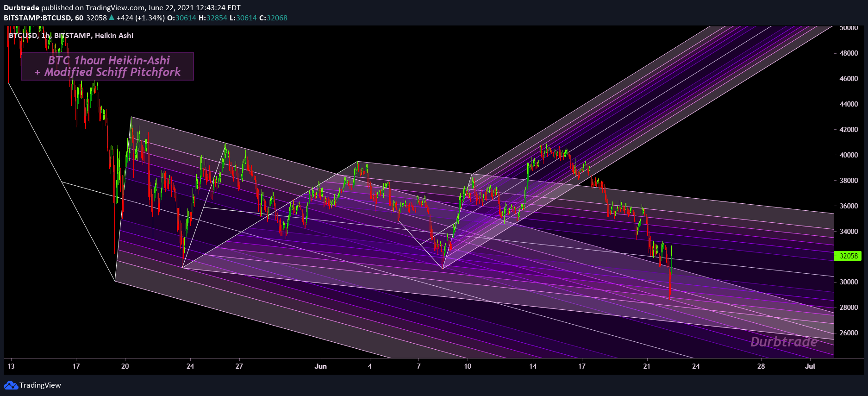
Task: Click the date label 27 on time axis
Action: coord(239,366)
